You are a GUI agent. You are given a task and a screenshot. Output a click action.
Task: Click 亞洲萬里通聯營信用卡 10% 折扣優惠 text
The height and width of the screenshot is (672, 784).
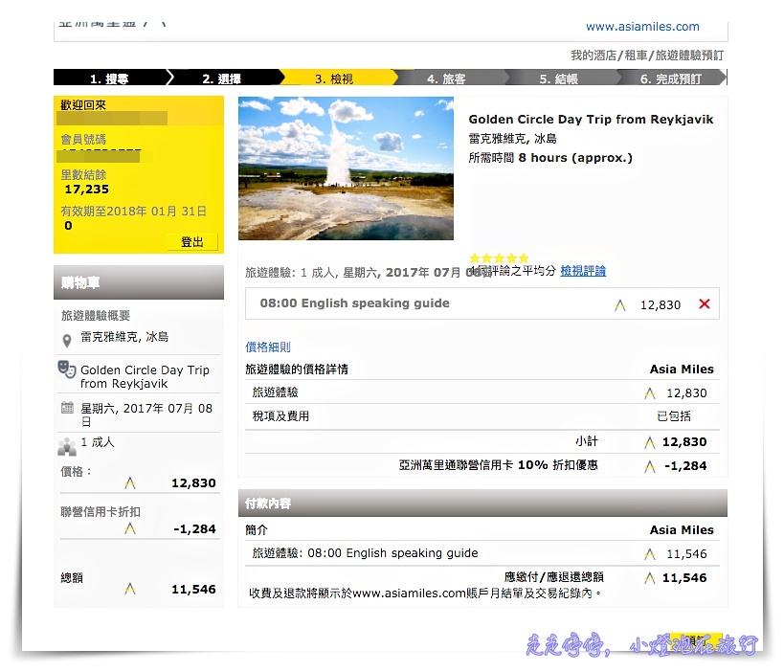tap(498, 465)
